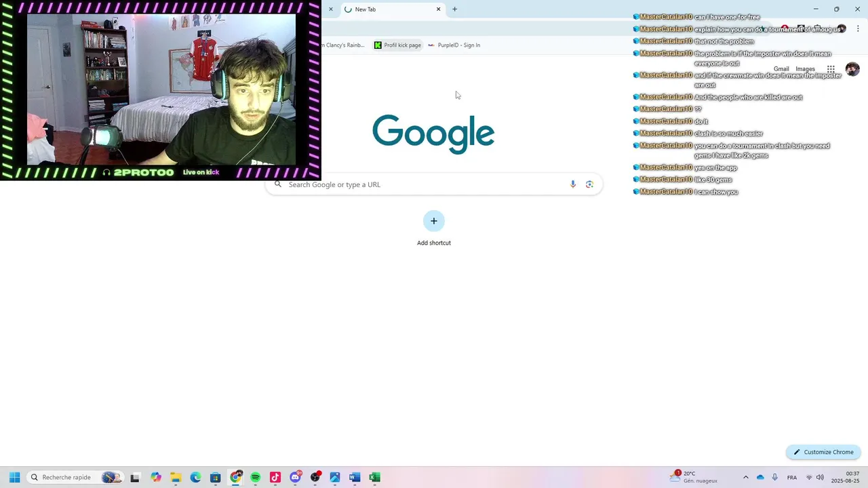This screenshot has height=488, width=868.
Task: Open TikTok from the taskbar
Action: [x=275, y=477]
